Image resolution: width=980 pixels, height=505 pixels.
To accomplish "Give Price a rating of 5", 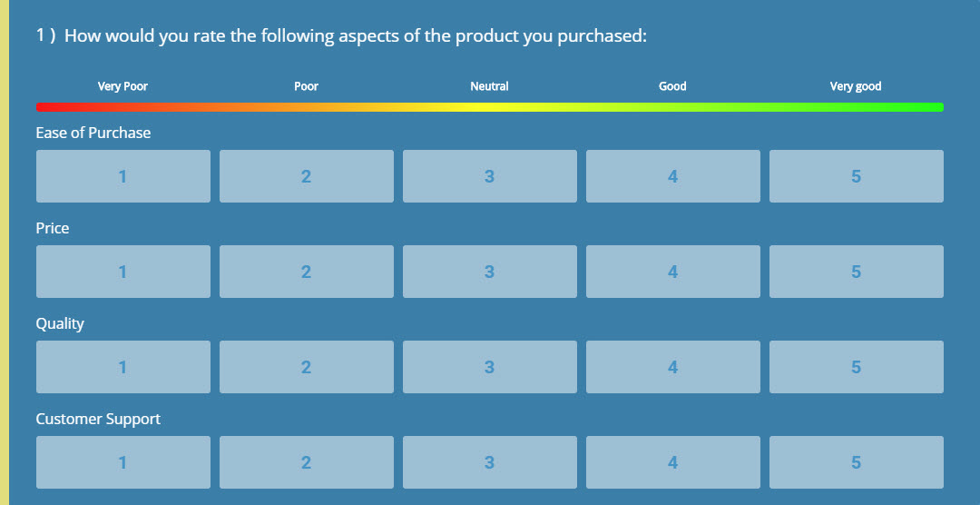I will click(x=857, y=272).
